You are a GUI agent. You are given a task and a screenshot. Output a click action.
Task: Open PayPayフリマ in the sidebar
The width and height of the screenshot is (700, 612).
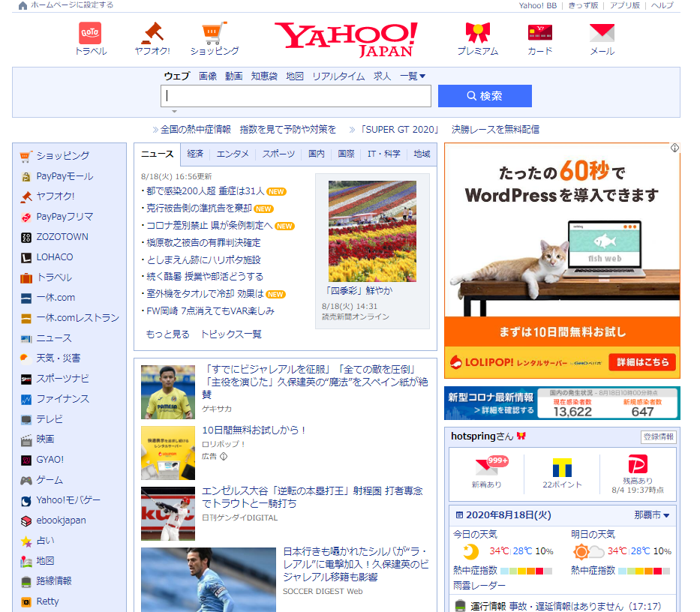click(x=65, y=217)
